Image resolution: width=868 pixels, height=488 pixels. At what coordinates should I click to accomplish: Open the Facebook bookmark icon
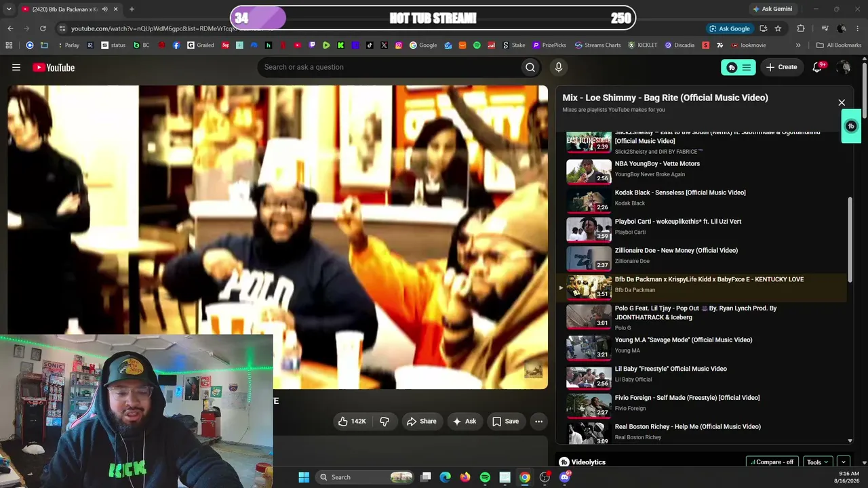(x=176, y=45)
